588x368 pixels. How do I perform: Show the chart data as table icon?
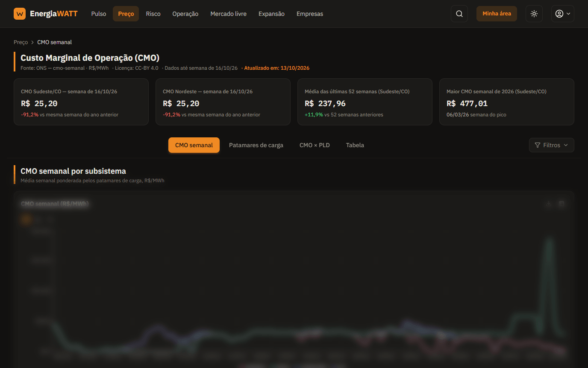(562, 204)
